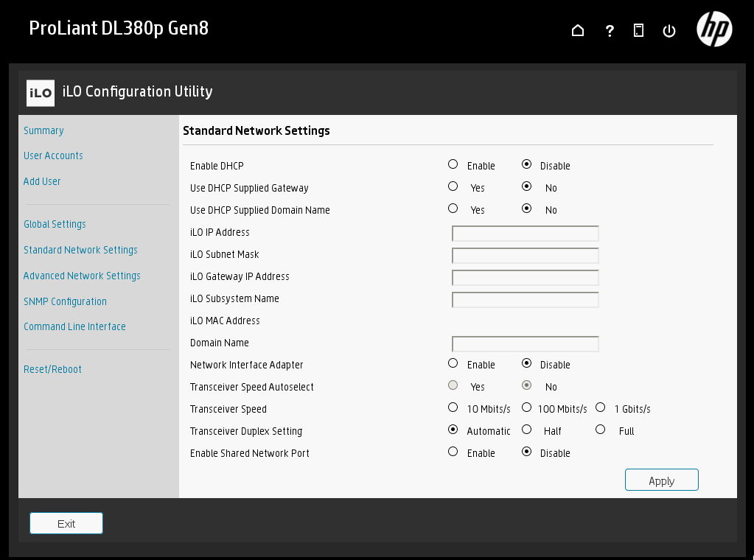
Task: Click the HP logo
Action: (714, 29)
